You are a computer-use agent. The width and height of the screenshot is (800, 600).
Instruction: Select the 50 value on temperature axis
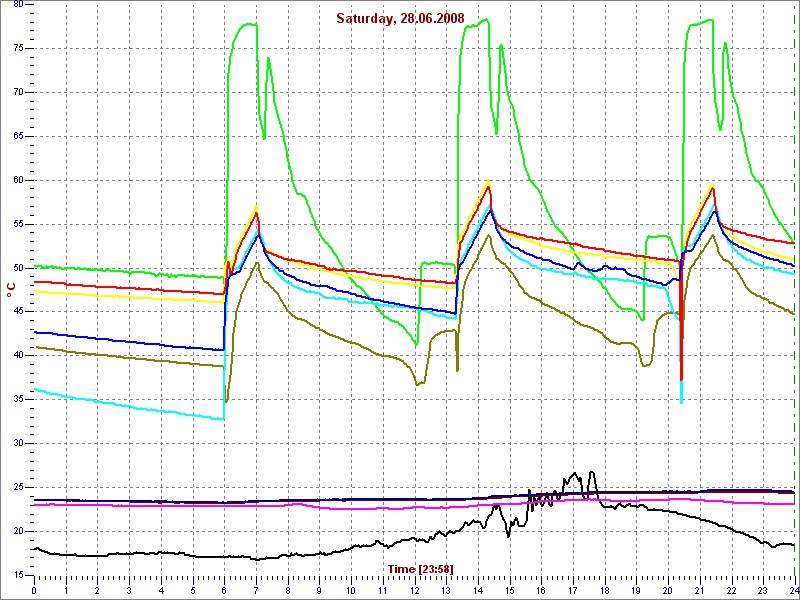pos(17,268)
